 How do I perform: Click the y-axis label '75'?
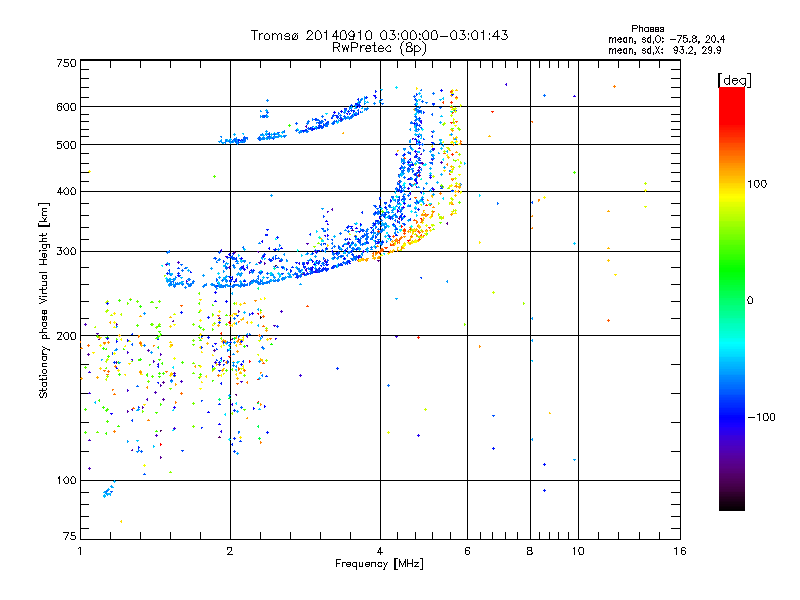click(70, 536)
